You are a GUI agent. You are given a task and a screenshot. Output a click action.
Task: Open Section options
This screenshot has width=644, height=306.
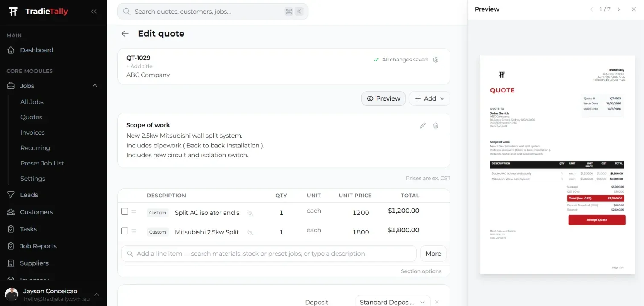(x=421, y=271)
